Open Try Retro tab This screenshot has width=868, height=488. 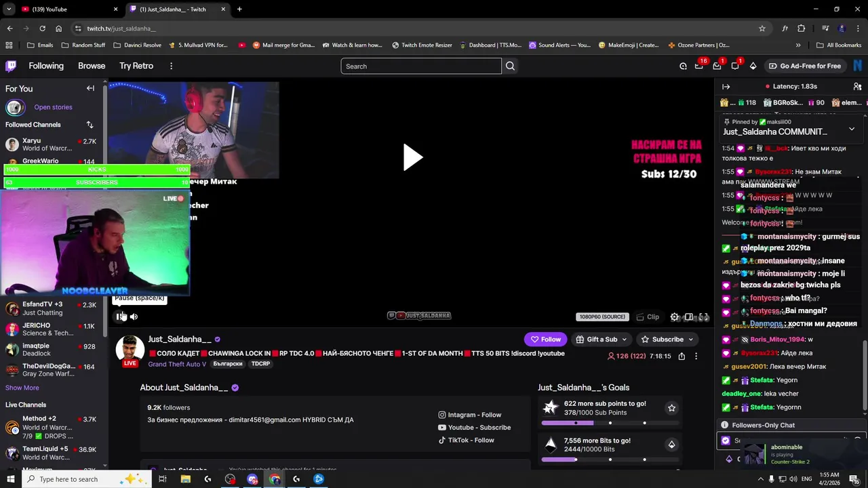click(x=136, y=66)
